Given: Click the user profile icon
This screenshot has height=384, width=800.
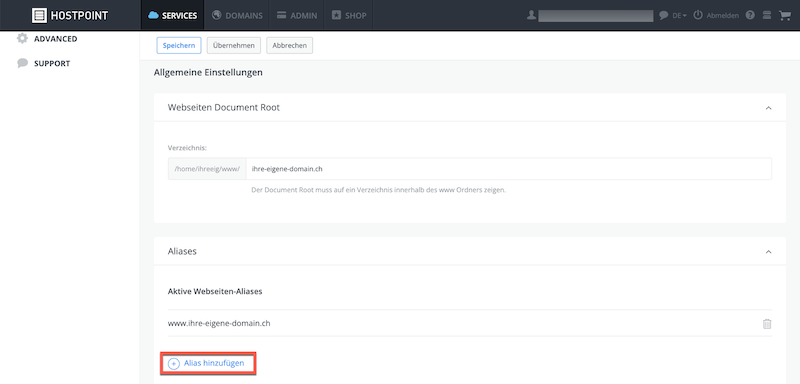Looking at the screenshot, I should [x=531, y=15].
